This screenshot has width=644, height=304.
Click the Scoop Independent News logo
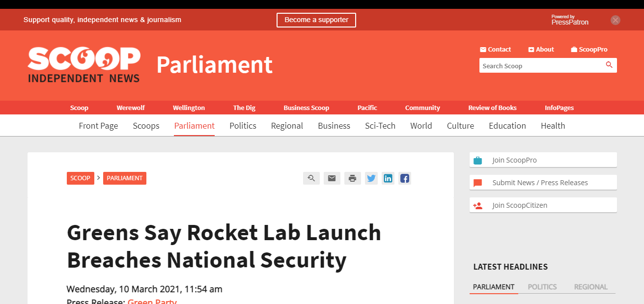pyautogui.click(x=84, y=64)
